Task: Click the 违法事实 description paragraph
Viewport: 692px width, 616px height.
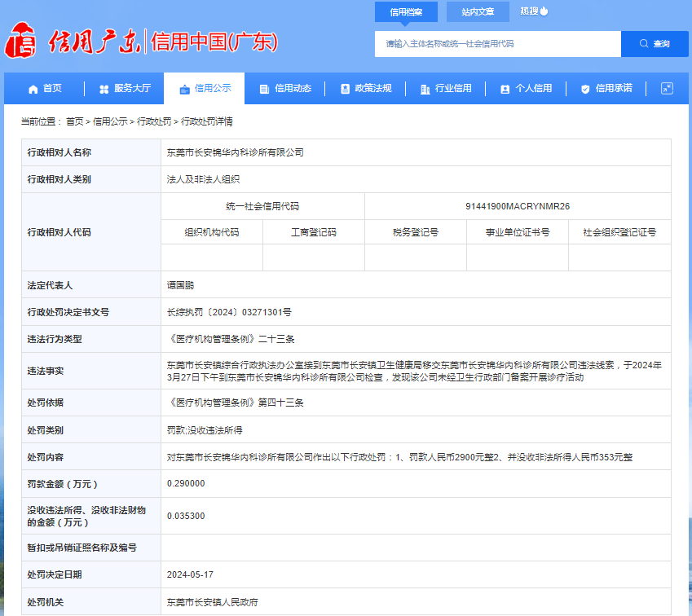Action: (414, 371)
